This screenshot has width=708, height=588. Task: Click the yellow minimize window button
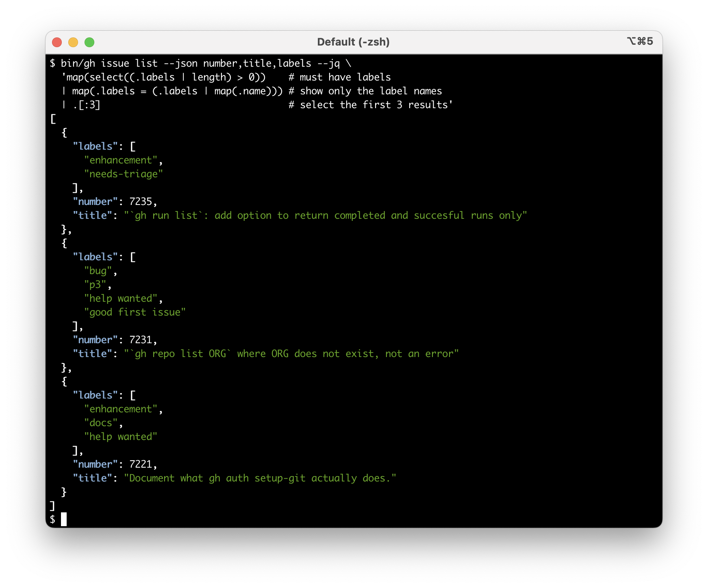(73, 42)
